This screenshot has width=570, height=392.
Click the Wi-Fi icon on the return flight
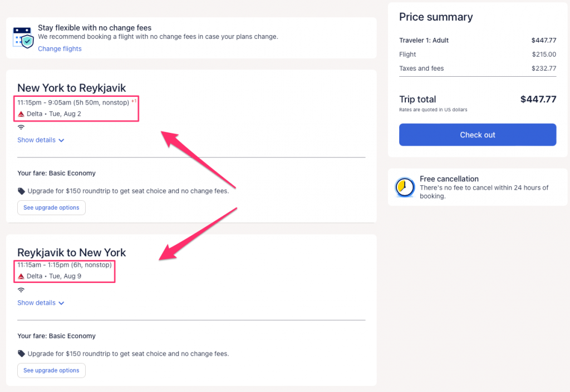click(21, 290)
